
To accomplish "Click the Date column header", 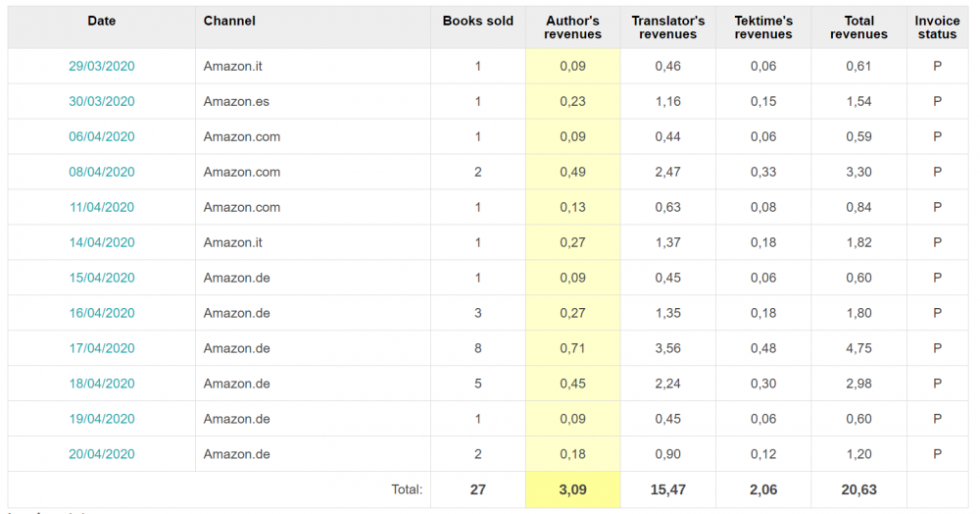I will click(x=101, y=21).
